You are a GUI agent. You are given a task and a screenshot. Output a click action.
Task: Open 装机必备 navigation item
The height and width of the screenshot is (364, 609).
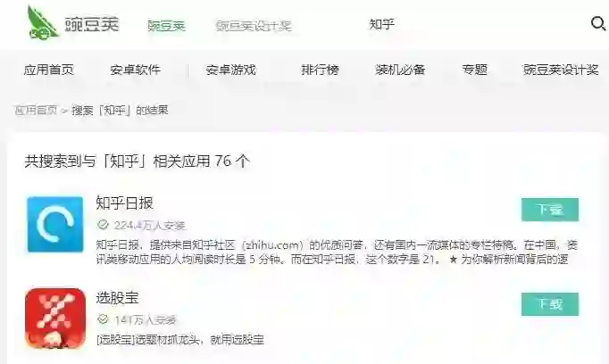(x=400, y=70)
